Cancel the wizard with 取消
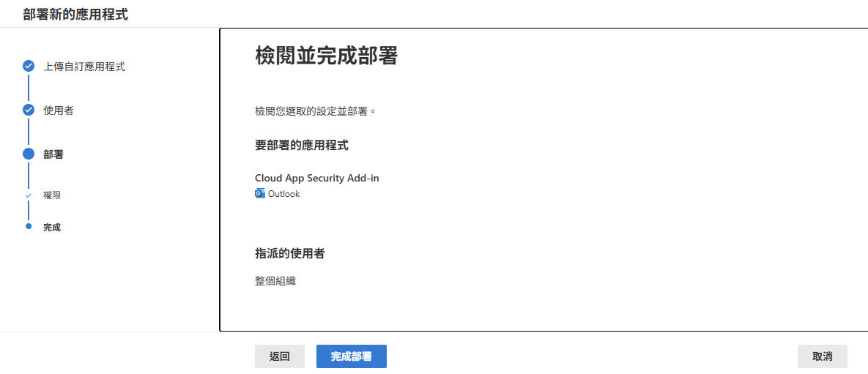The image size is (868, 374). tap(822, 356)
